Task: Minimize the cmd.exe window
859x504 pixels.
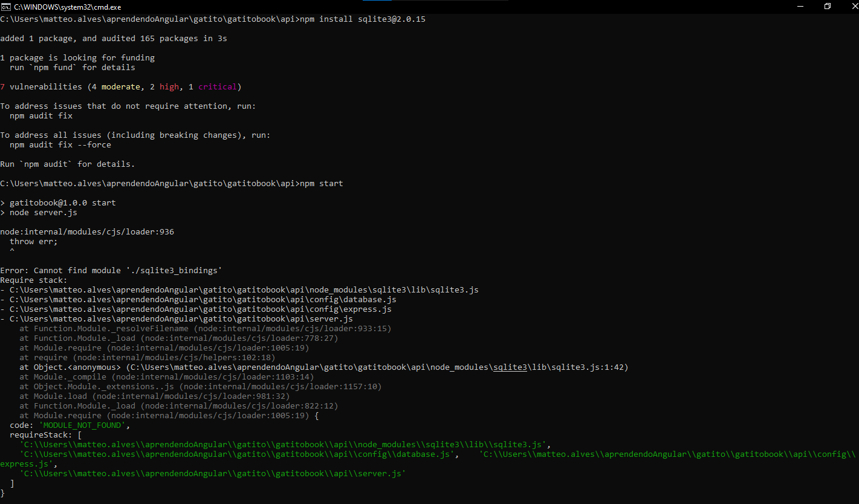Action: (800, 6)
